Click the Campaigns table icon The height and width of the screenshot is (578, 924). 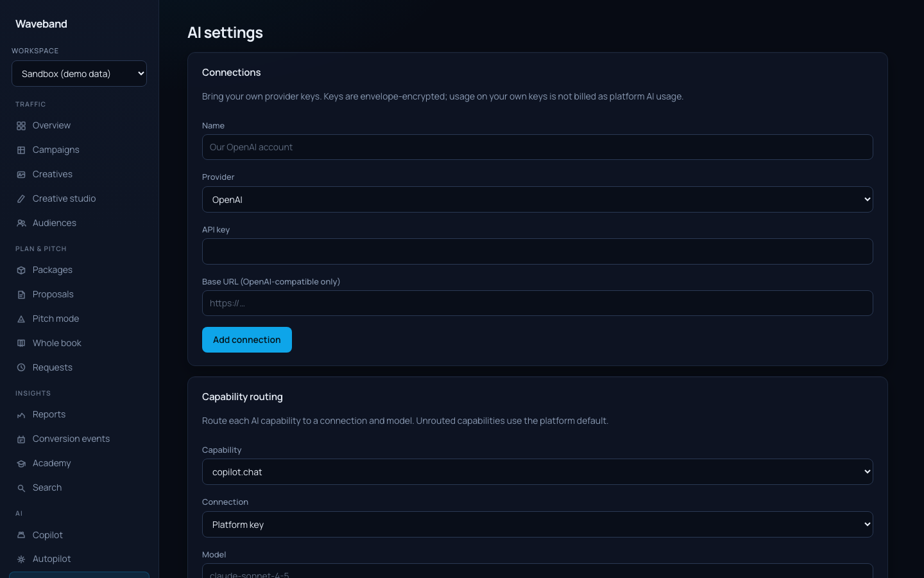pyautogui.click(x=21, y=150)
